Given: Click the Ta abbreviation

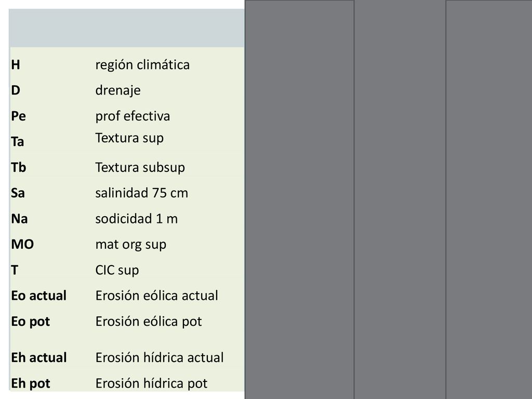Looking at the screenshot, I should click(x=18, y=141).
